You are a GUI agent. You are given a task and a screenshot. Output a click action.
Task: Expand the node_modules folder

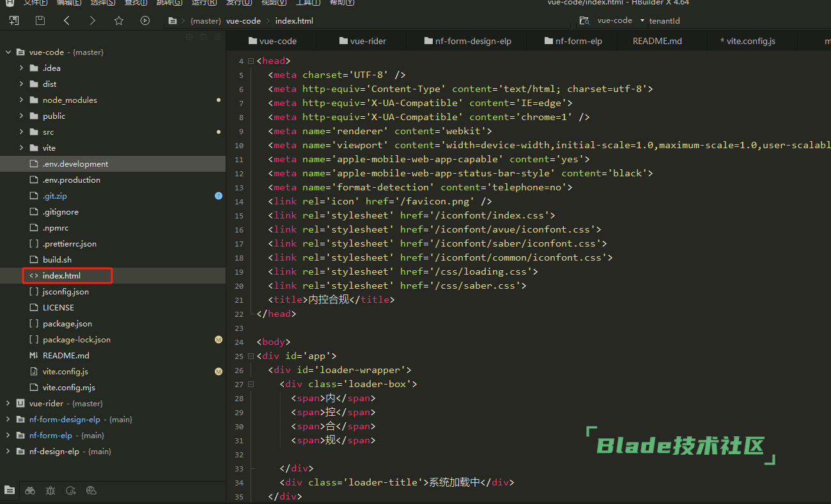pos(21,100)
